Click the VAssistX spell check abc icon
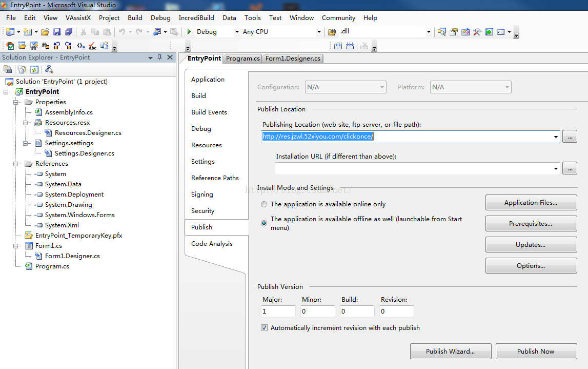 tap(93, 46)
